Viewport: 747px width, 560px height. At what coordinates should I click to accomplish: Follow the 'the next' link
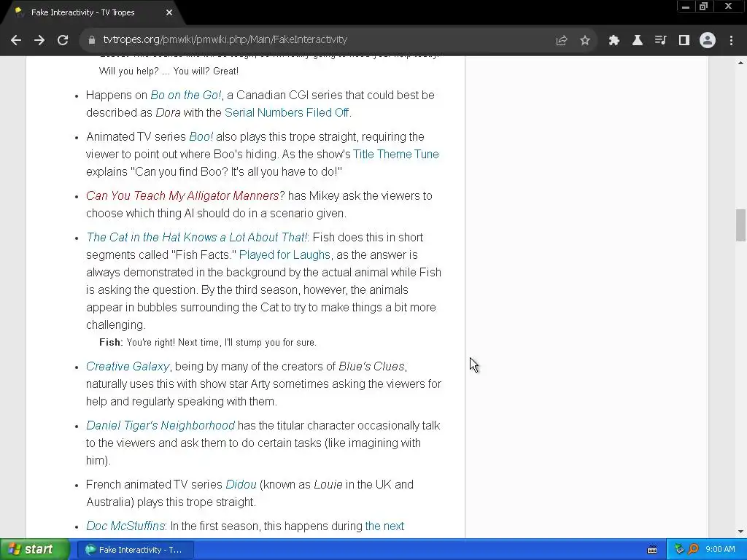tap(384, 526)
